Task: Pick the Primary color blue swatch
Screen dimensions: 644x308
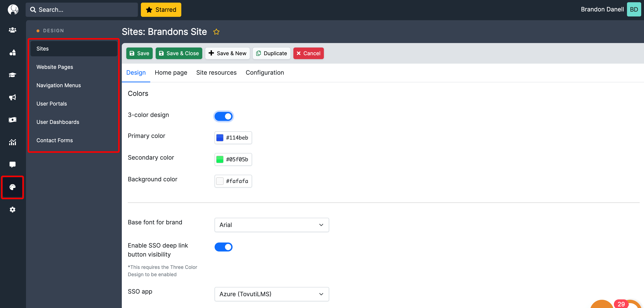Action: pos(219,138)
